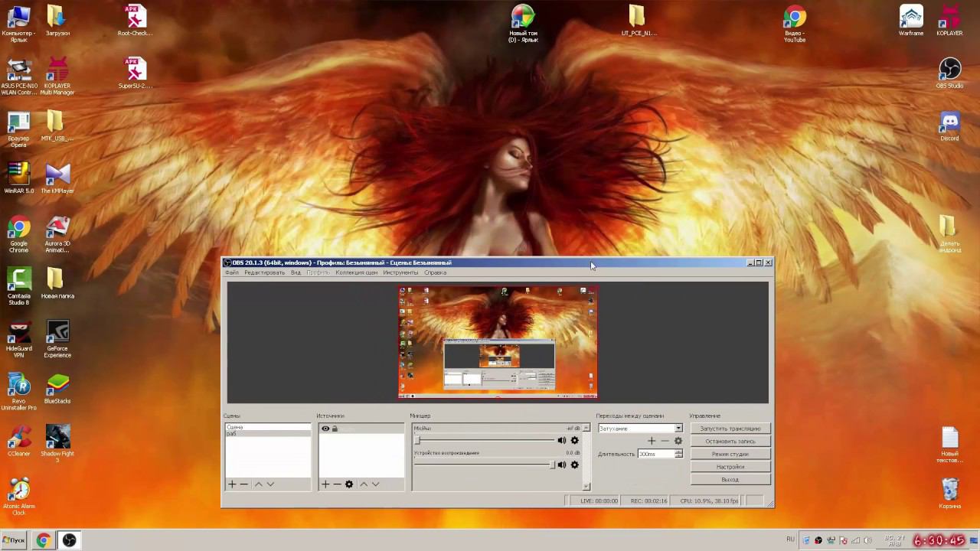980x551 pixels.
Task: Open Revo Uninstaller Pro desktop icon
Action: (x=19, y=392)
